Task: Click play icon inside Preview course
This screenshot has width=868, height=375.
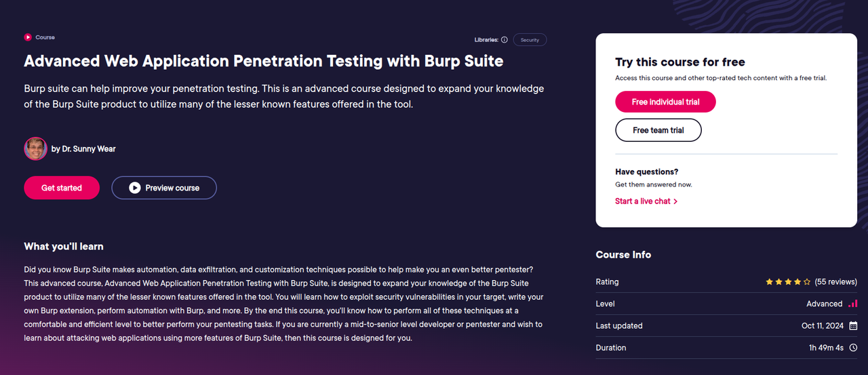Action: point(135,188)
